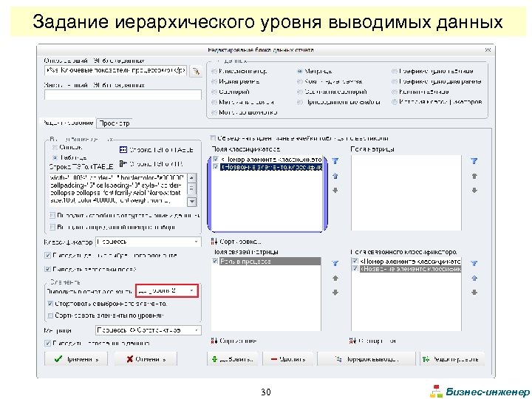Click the 'Удалить' button
The width and height of the screenshot is (532, 399).
pyautogui.click(x=288, y=359)
